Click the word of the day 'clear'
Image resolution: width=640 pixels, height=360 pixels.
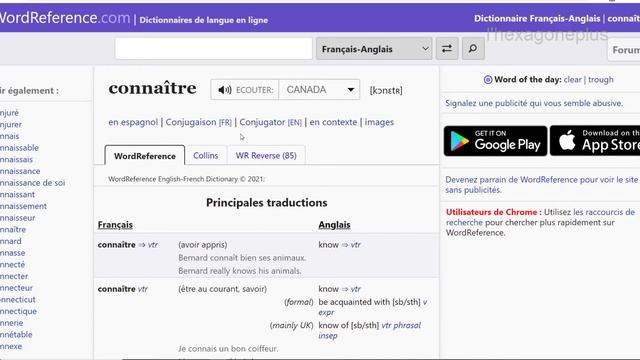tap(572, 80)
